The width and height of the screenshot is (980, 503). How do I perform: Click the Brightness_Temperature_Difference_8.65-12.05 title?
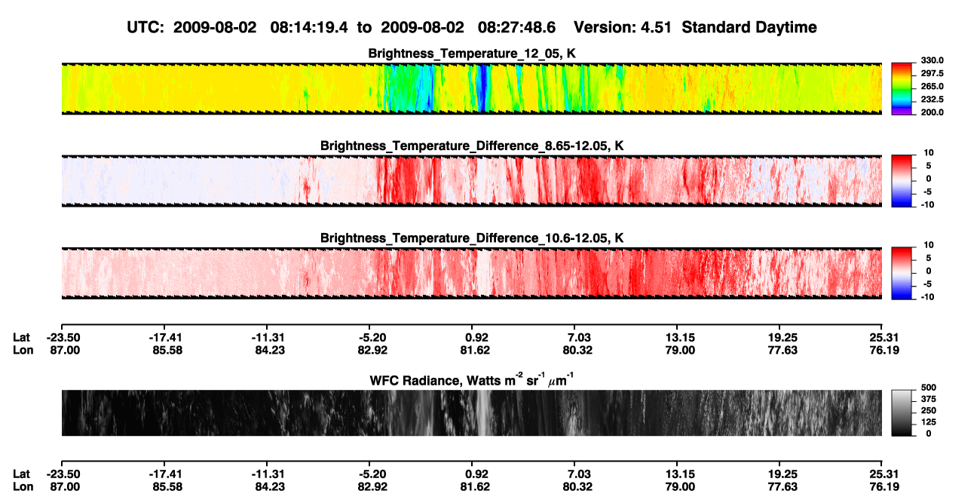click(471, 146)
